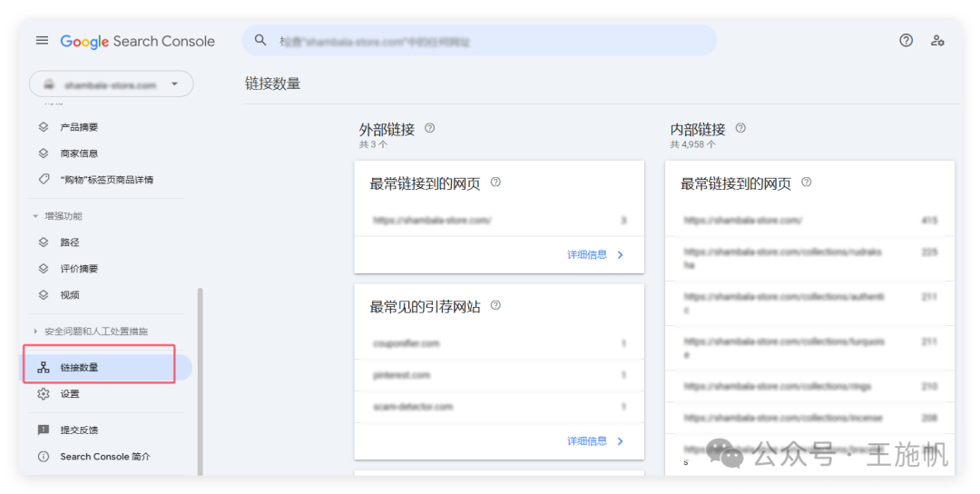
Task: Open 详细信息 for 最常见的引荐网站
Action: point(587,440)
